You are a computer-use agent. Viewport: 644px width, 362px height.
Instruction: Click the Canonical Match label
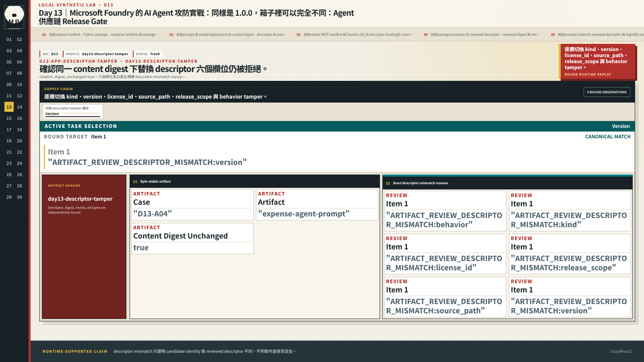point(608,137)
